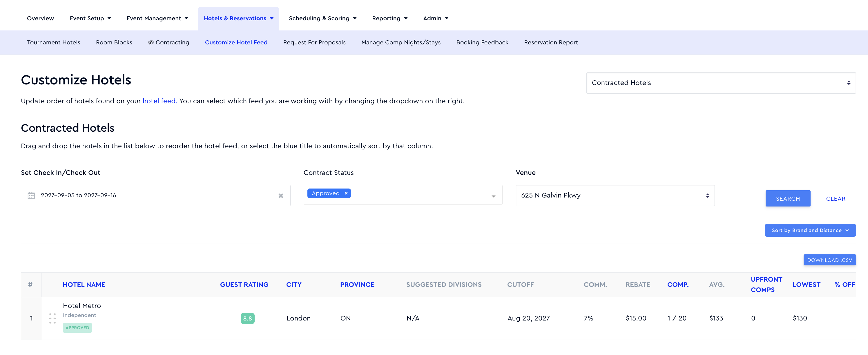Viewport: 868px width, 355px height.
Task: Open the Tournament Hotels tab
Action: (x=54, y=42)
